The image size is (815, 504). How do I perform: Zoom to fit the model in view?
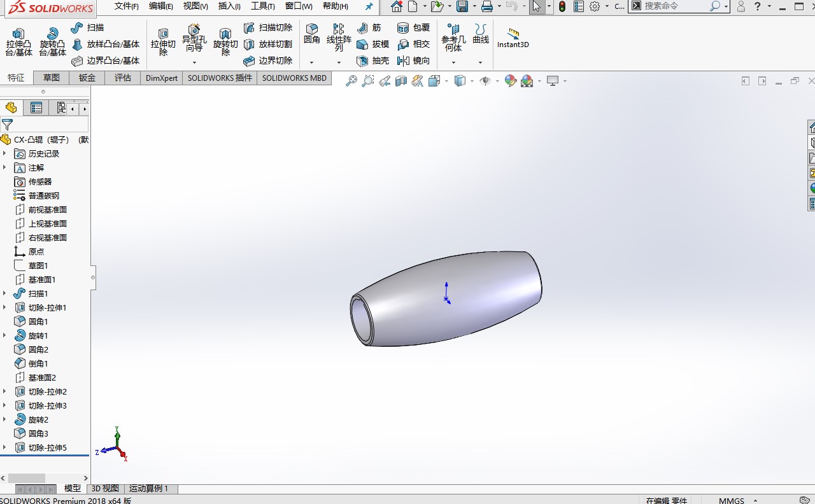pyautogui.click(x=351, y=81)
